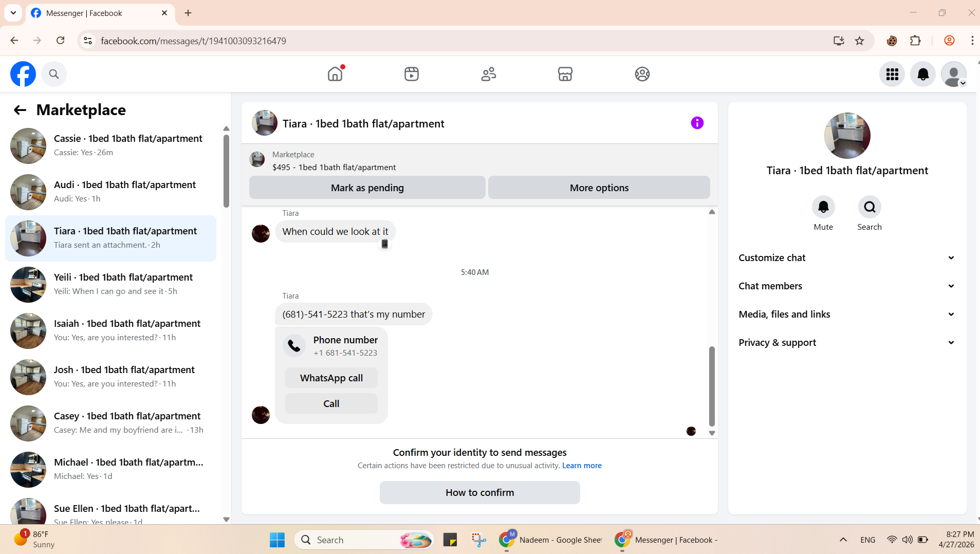Click the conversation list scrollbar
The image size is (980, 554).
226,171
